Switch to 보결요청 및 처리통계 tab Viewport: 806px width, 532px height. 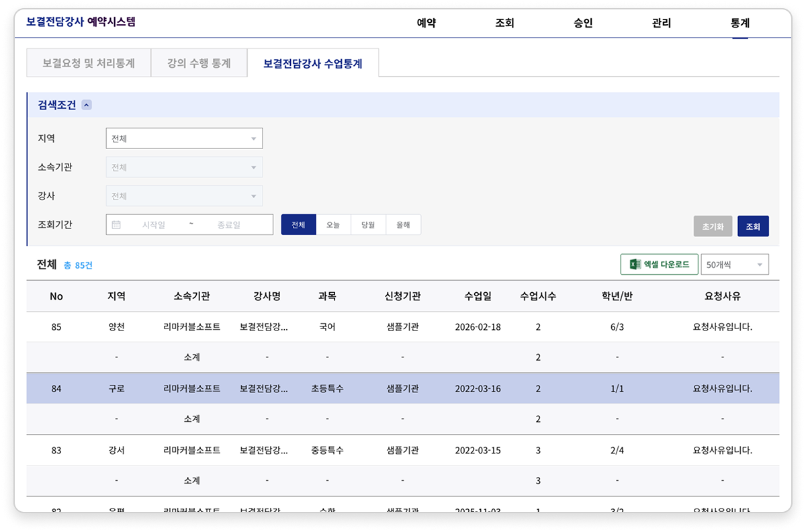tap(88, 63)
